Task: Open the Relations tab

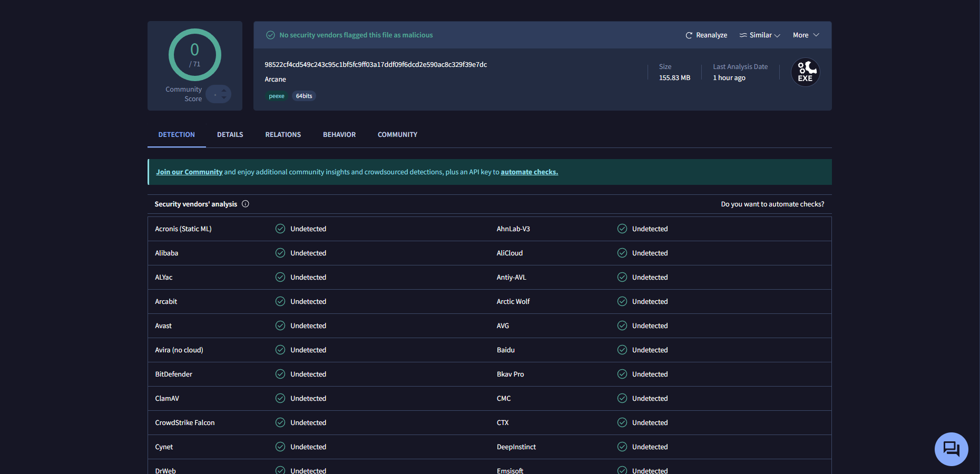Action: [283, 134]
